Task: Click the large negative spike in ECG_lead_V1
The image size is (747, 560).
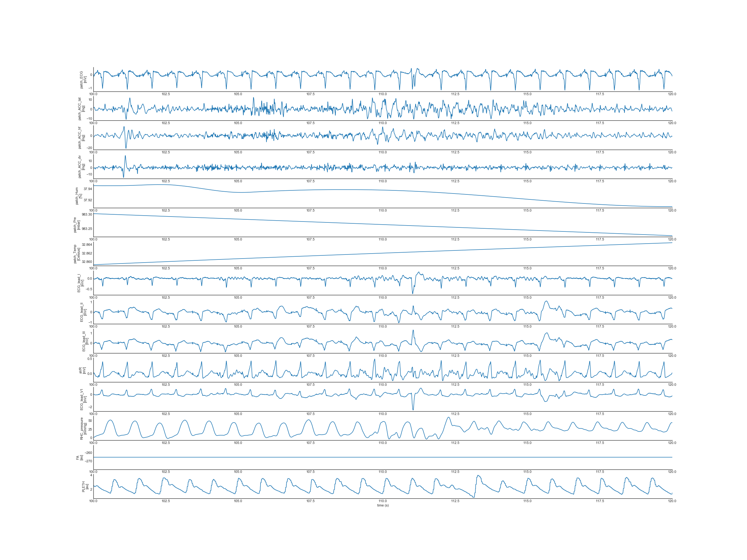Action: 413,408
